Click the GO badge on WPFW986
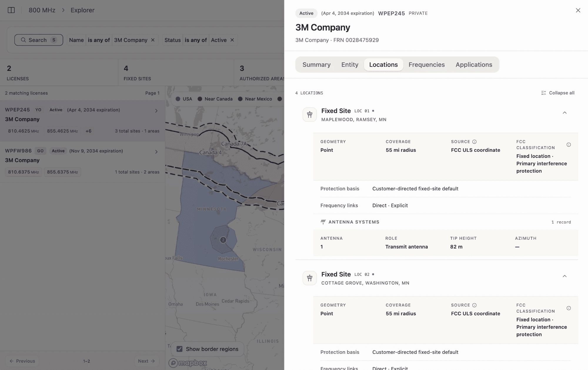Screen dimensions: 588x370 [40, 151]
